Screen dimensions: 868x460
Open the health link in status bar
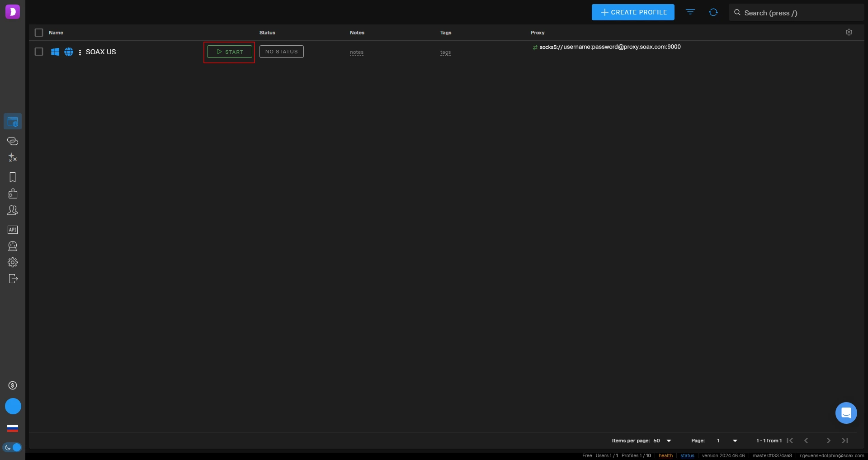coord(665,455)
